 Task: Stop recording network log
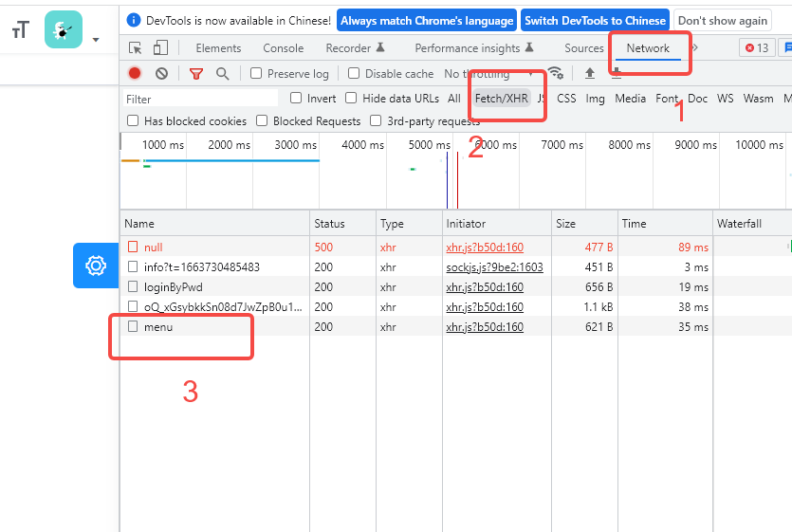135,73
